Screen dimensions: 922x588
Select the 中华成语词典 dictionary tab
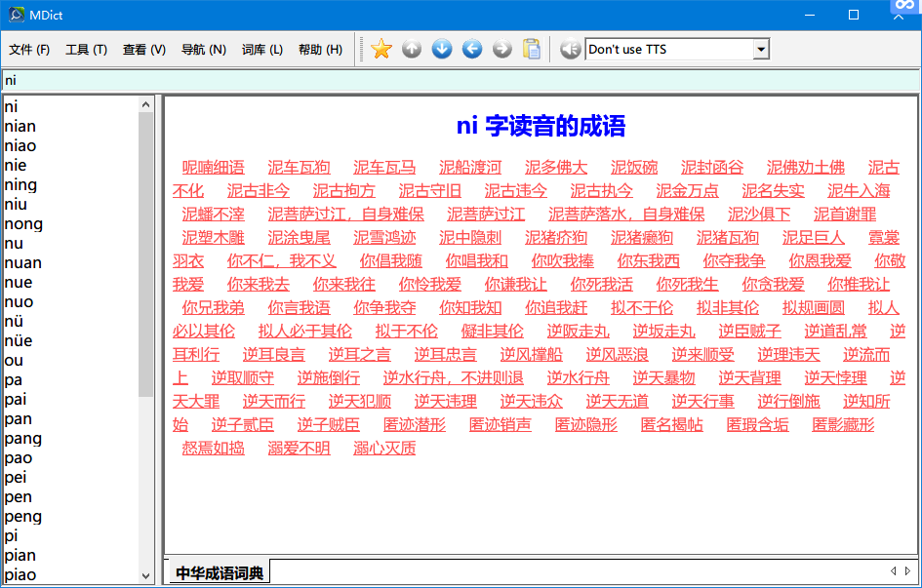tap(220, 572)
